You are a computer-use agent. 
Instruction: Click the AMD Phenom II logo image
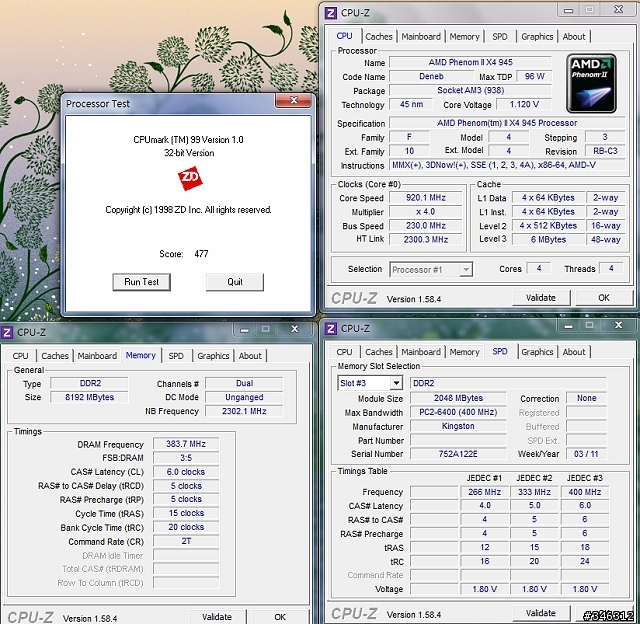coord(591,83)
